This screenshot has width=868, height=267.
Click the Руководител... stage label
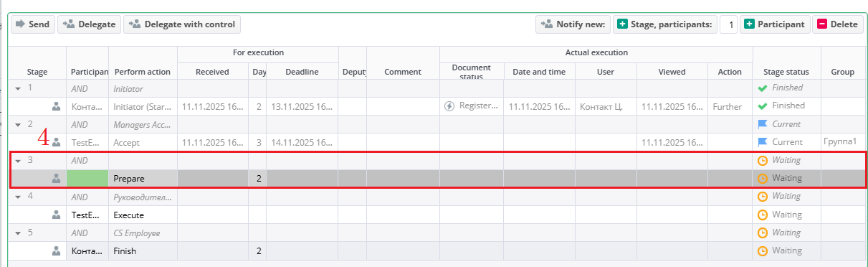click(143, 197)
